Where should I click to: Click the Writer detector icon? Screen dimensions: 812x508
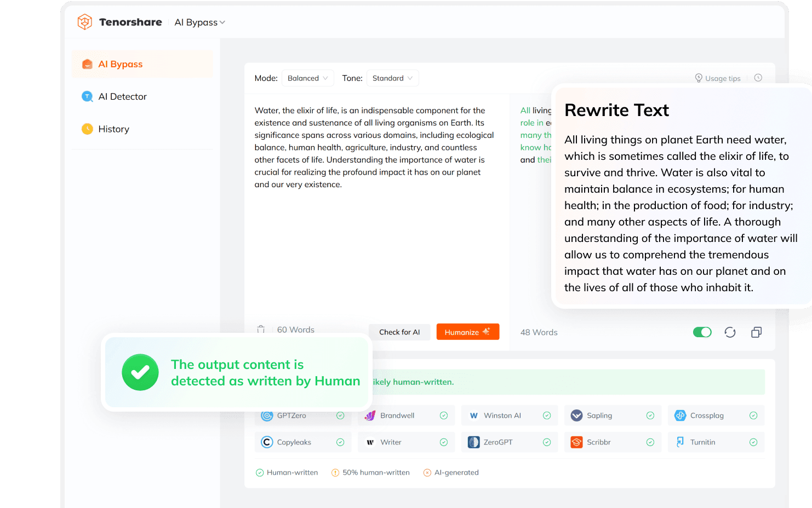(370, 442)
